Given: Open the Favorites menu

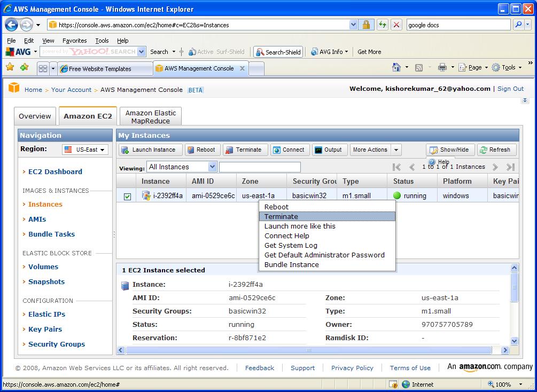Looking at the screenshot, I should pyautogui.click(x=74, y=41).
